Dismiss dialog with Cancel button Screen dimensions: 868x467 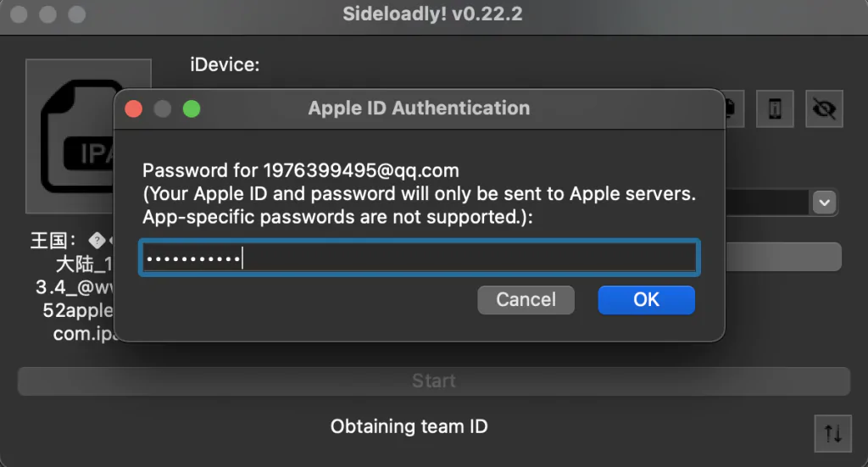526,300
